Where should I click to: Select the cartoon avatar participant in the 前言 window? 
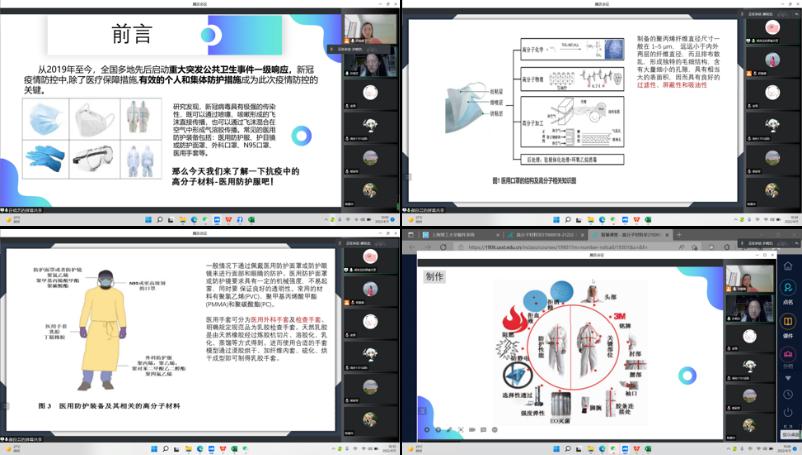pos(370,125)
